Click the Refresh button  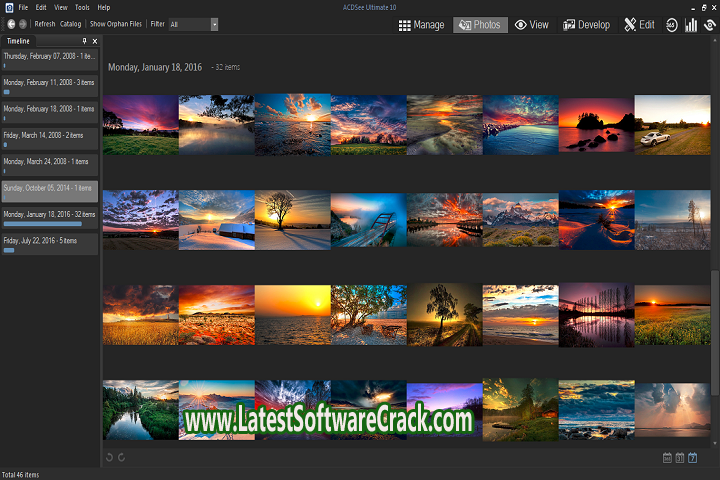coord(45,24)
